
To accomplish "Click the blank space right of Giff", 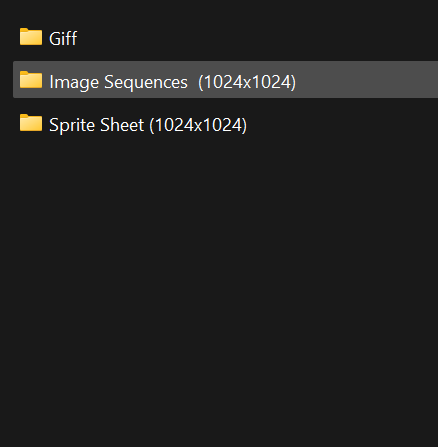I will coord(258,37).
